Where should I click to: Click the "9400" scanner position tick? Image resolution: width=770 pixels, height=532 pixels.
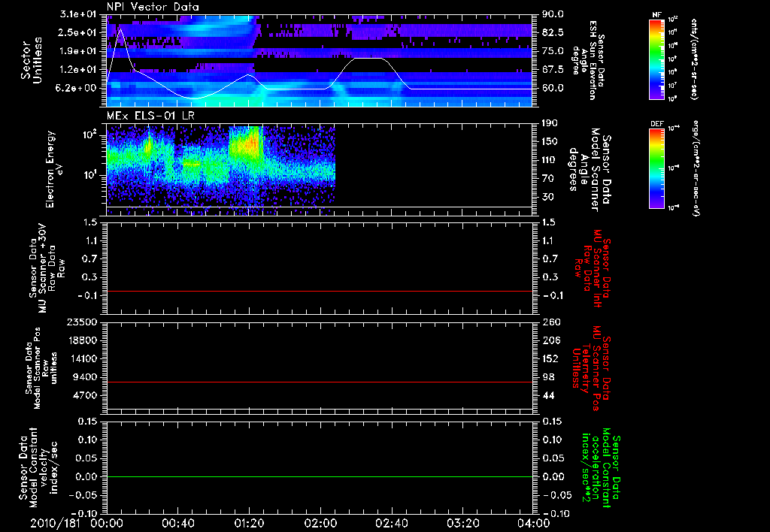(84, 377)
